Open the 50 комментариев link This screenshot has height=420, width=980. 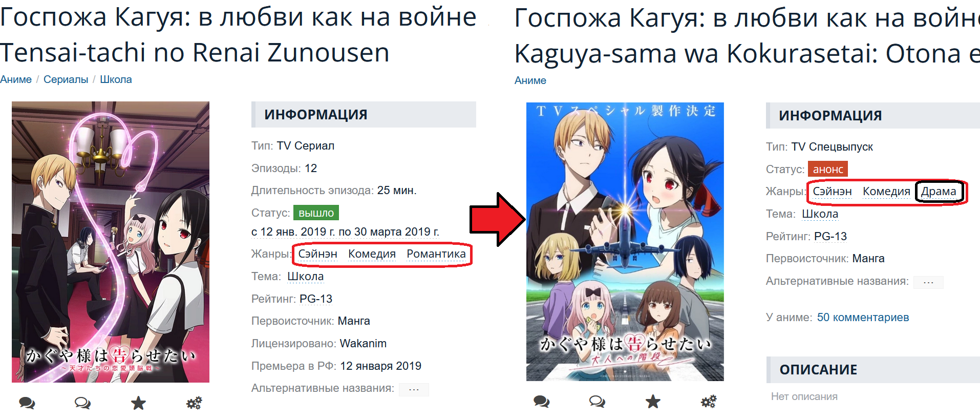[863, 317]
